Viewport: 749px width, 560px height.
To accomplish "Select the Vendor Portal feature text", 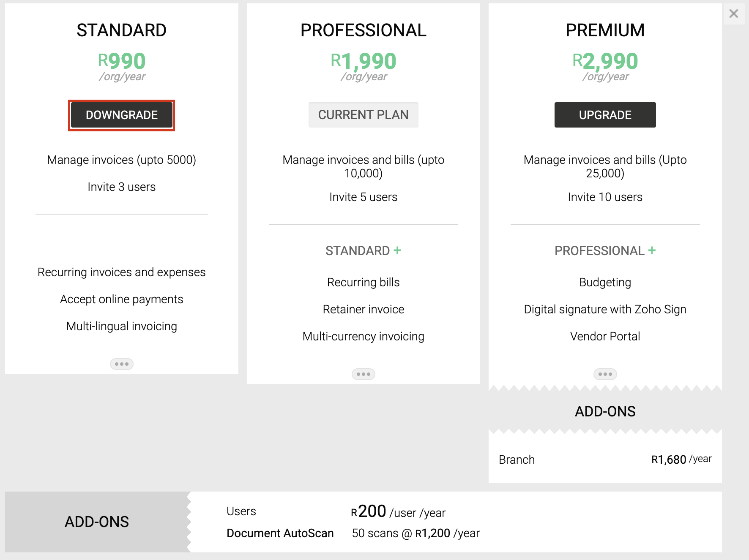I will (x=605, y=336).
